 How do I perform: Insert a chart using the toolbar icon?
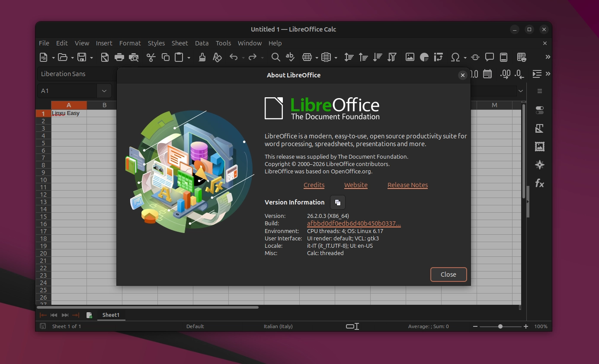424,57
